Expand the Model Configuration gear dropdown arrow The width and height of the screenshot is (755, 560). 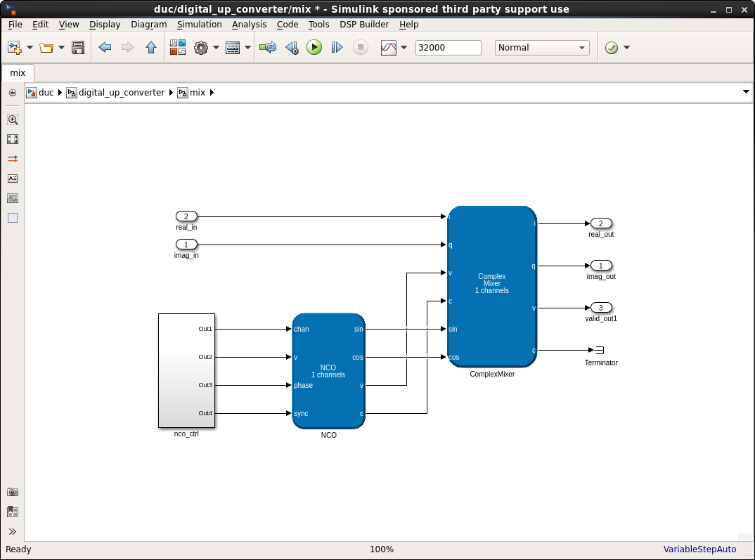[216, 48]
